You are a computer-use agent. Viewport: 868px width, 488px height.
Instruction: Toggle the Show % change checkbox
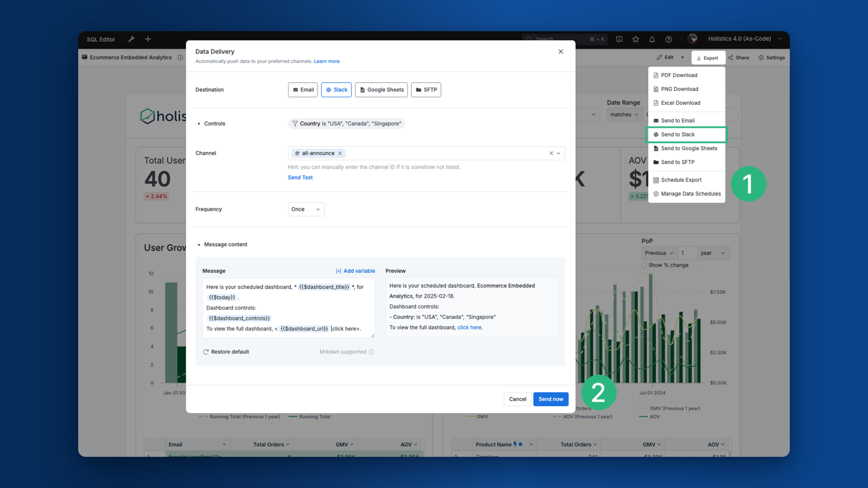pyautogui.click(x=644, y=265)
